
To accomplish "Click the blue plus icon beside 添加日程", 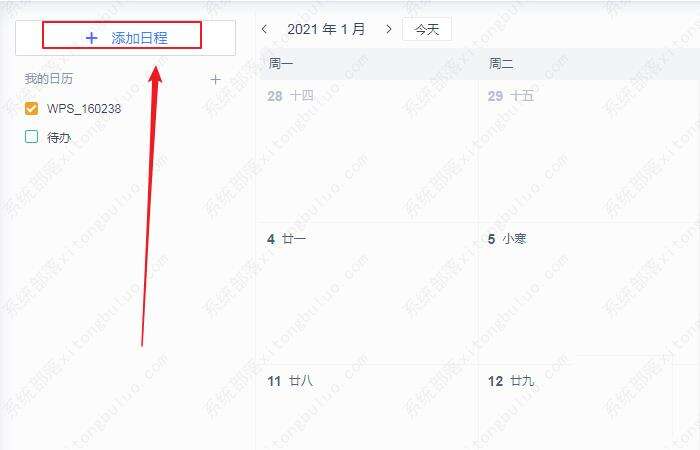I will coord(92,38).
